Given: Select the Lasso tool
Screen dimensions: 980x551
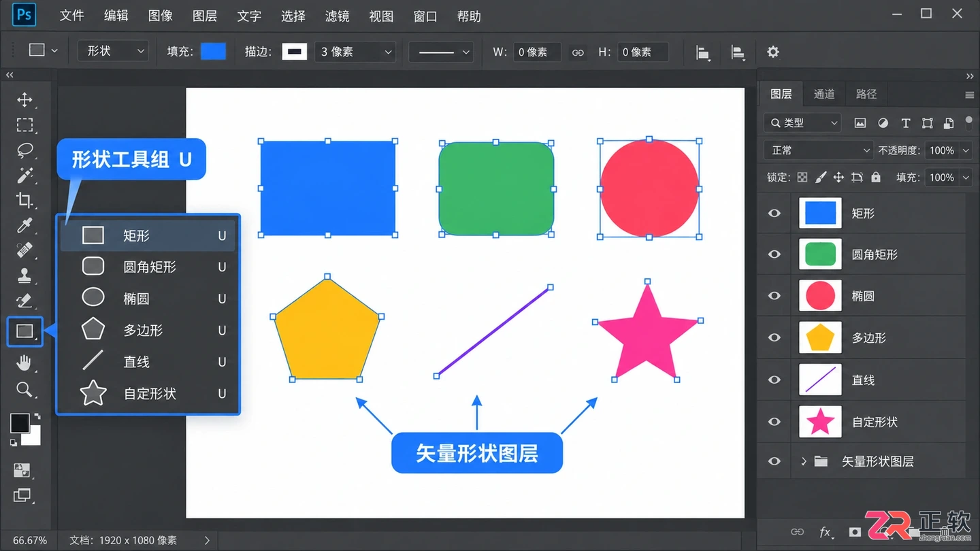Looking at the screenshot, I should [24, 150].
